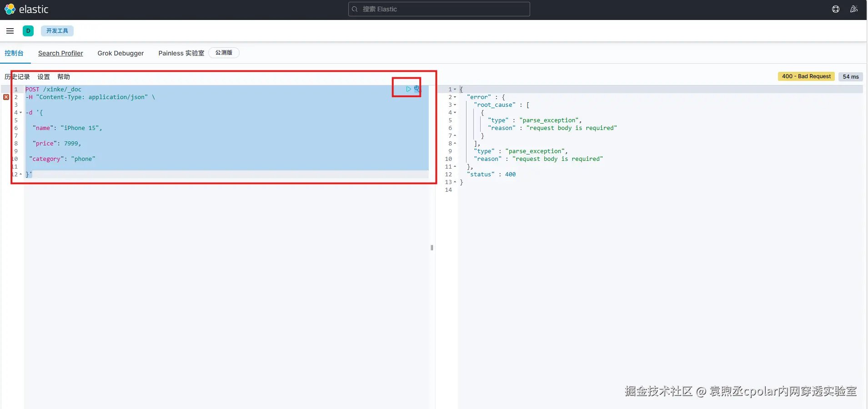This screenshot has height=409, width=868.
Task: Open the space selector avatar D
Action: [x=28, y=31]
